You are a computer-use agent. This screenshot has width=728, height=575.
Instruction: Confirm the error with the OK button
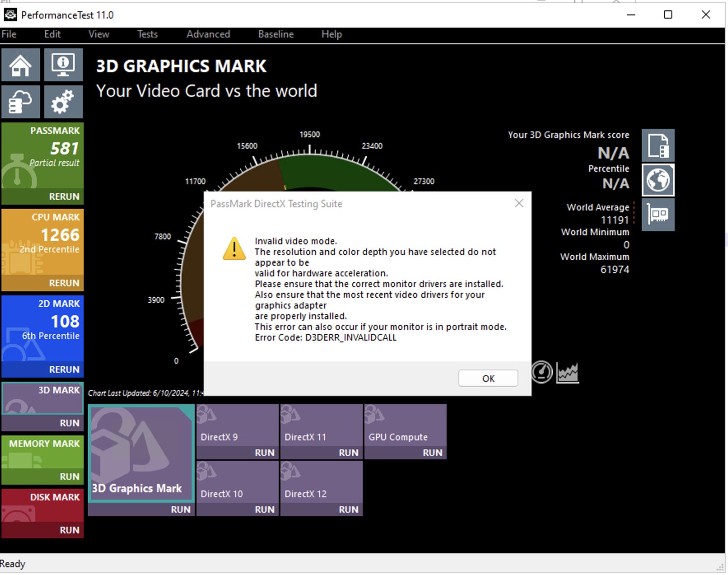click(x=488, y=378)
